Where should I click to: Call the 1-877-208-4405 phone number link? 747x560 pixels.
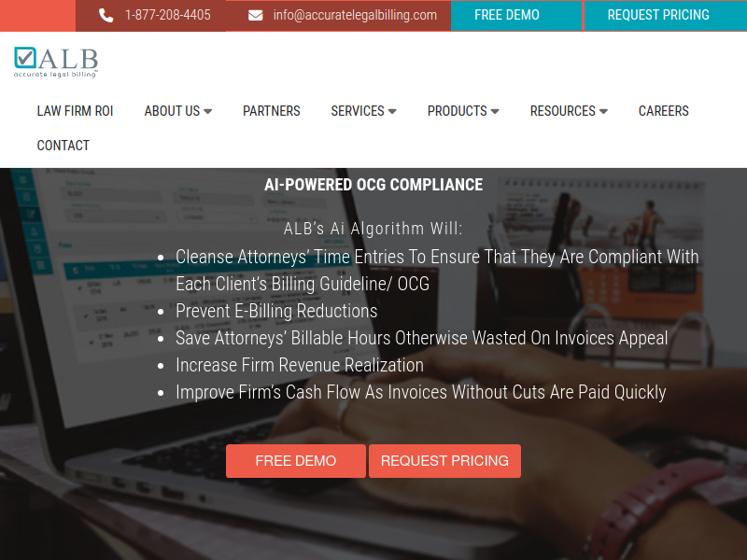168,15
